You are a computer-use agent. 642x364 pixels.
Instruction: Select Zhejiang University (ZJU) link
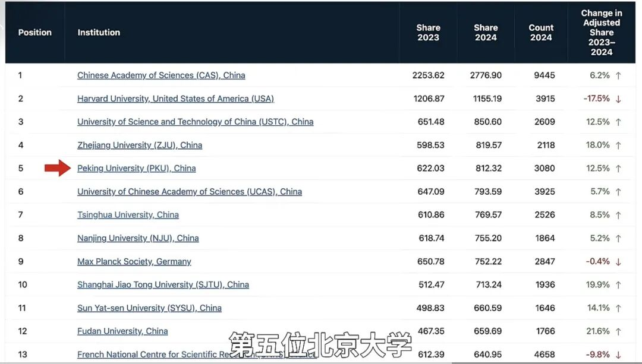[x=140, y=145]
